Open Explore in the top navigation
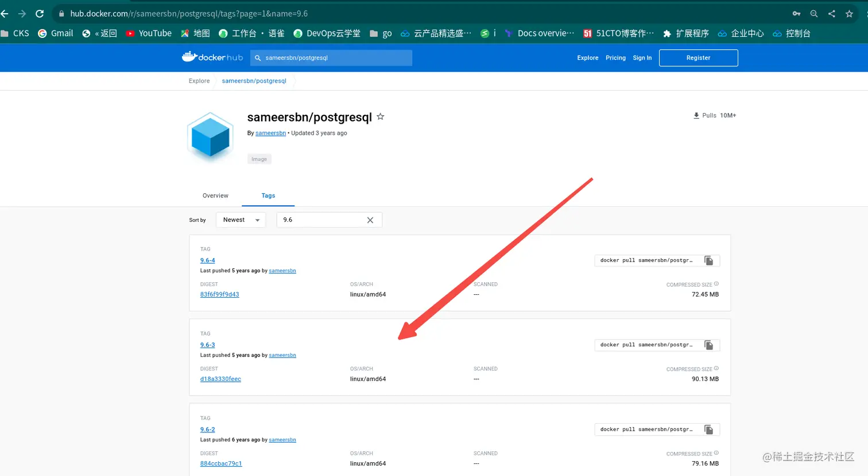 pos(588,58)
